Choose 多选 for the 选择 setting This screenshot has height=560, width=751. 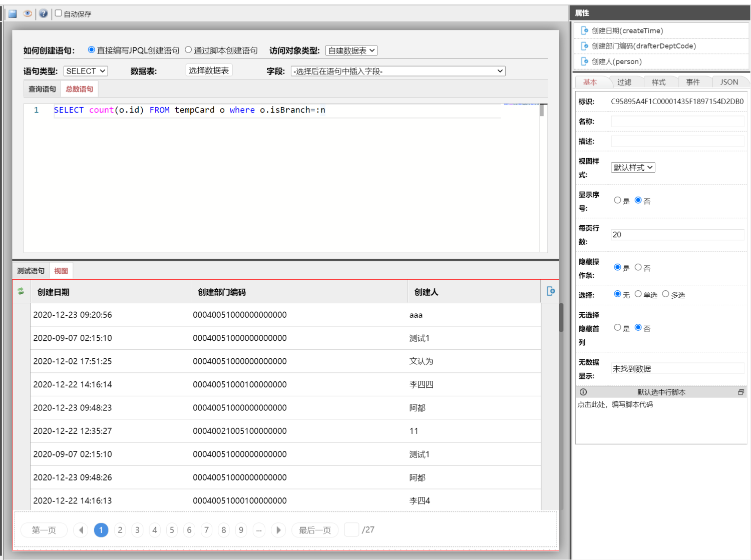665,294
